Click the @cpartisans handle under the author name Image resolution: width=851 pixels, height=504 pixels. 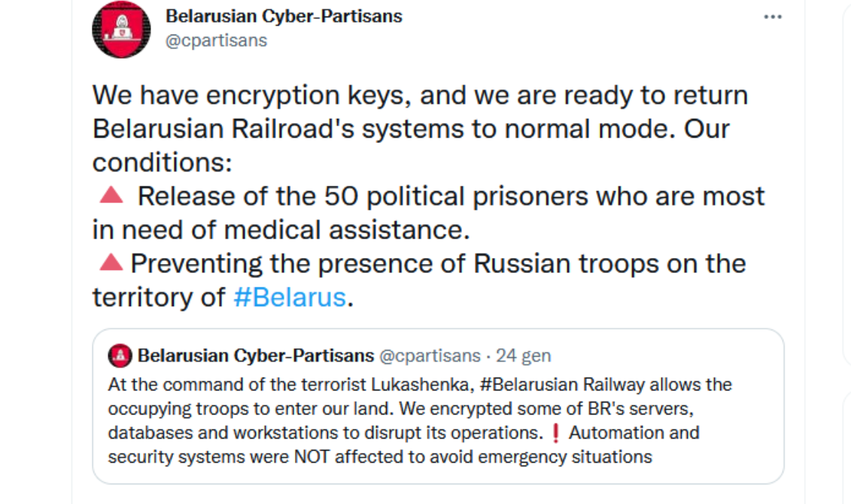click(x=216, y=41)
